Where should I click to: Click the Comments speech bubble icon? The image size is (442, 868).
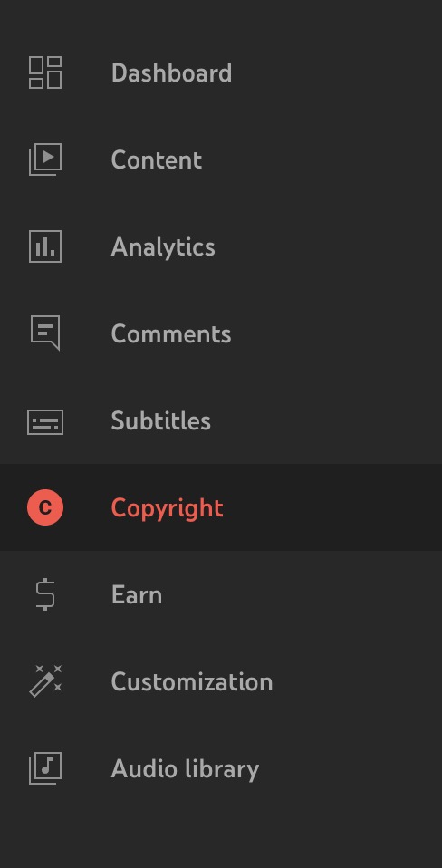point(45,333)
